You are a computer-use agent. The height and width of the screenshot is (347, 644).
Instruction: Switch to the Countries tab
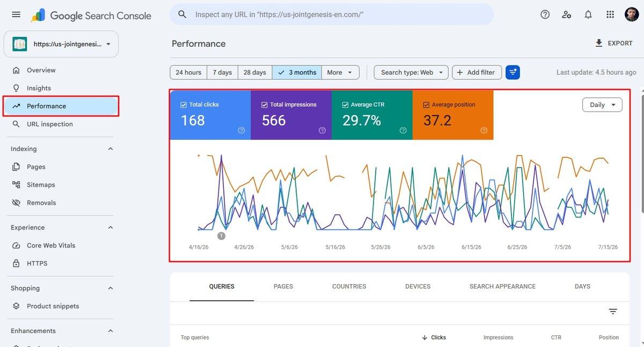point(349,287)
